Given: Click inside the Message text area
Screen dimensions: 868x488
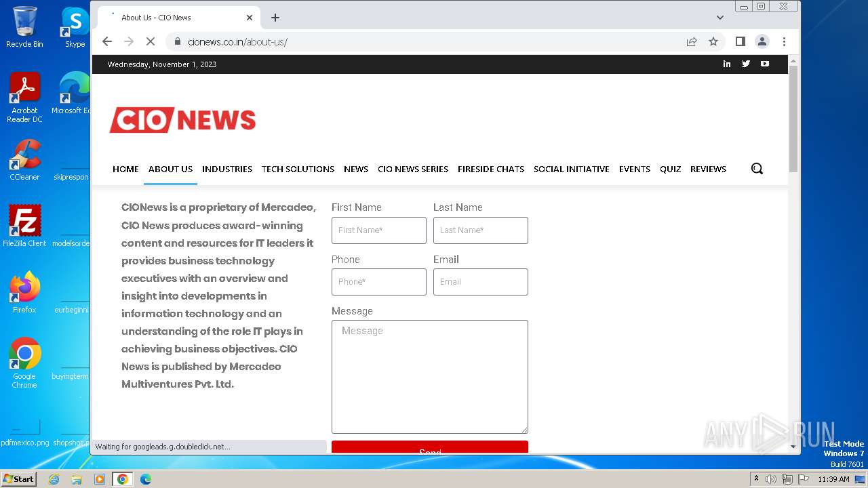Looking at the screenshot, I should (430, 377).
